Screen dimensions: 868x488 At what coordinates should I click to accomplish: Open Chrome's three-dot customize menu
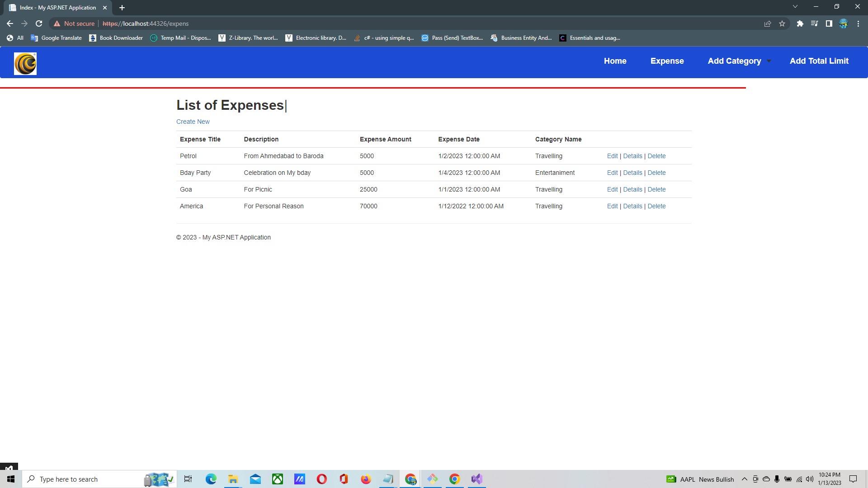click(858, 23)
